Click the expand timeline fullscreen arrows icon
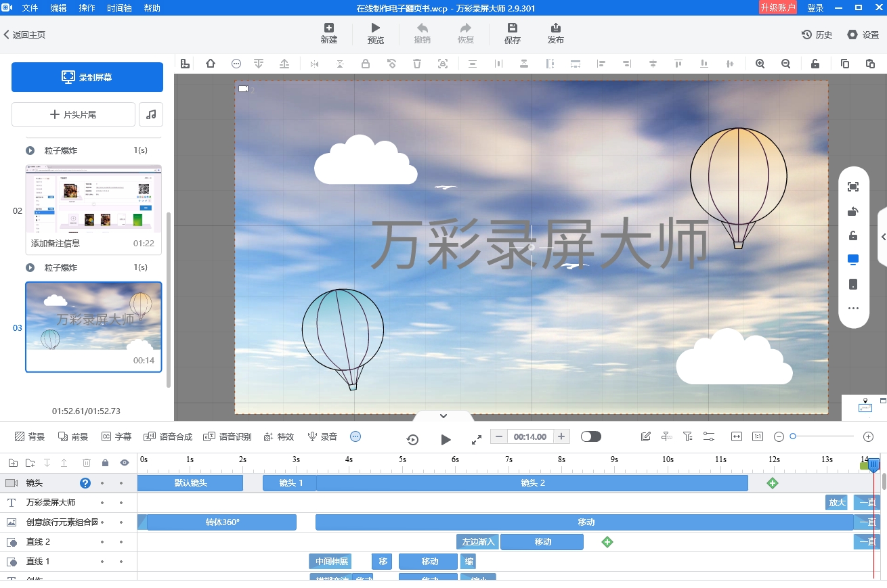 [x=477, y=439]
